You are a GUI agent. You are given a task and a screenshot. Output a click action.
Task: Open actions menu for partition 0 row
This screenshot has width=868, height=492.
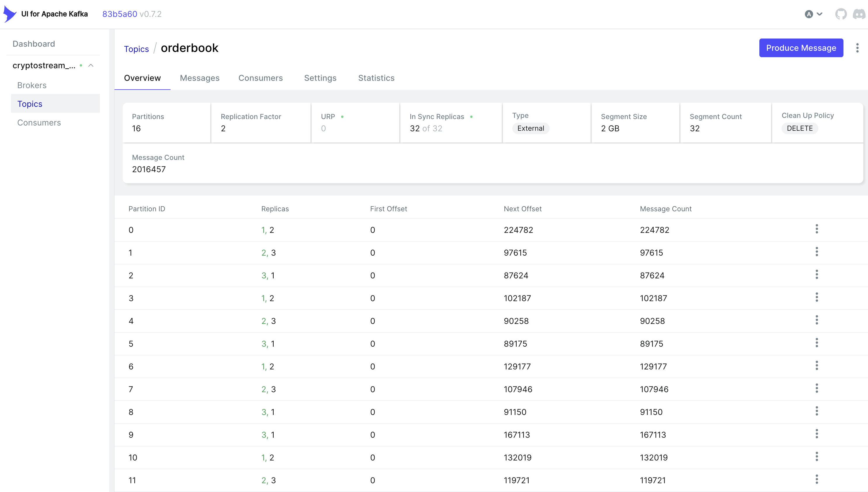point(817,229)
